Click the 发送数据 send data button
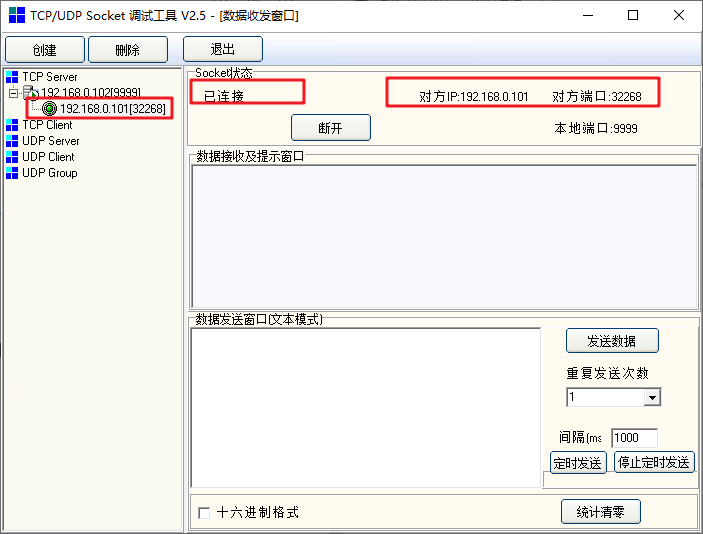The width and height of the screenshot is (703, 534). [612, 341]
